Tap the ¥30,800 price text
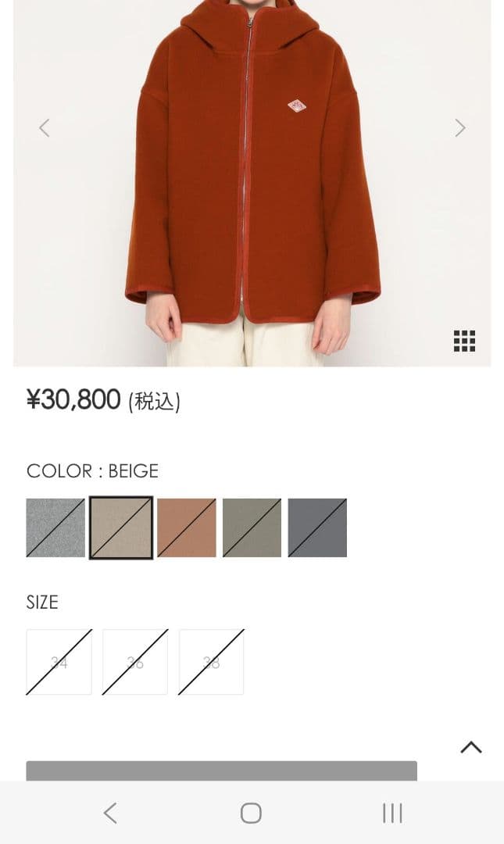The image size is (504, 844). pos(73,400)
